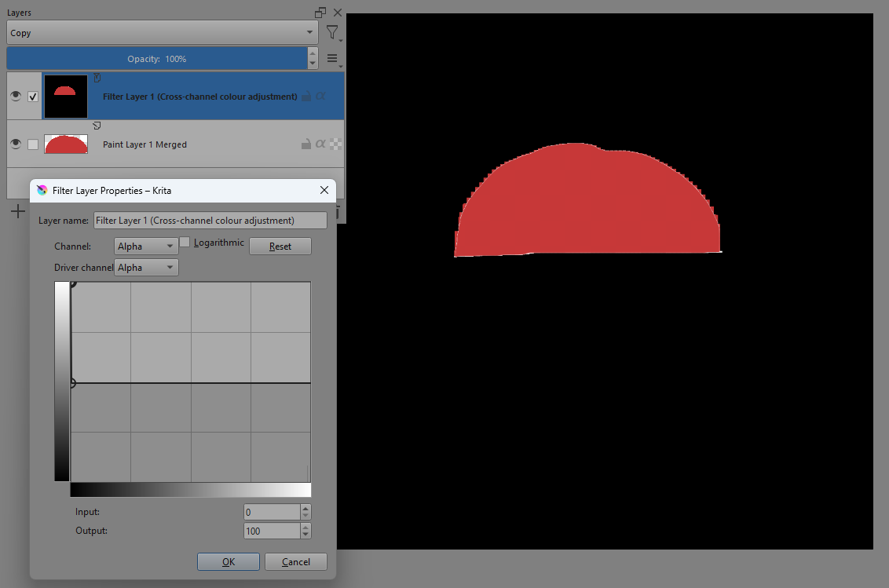Click the Cancel button in the dialog
Image resolution: width=889 pixels, height=588 pixels.
295,561
